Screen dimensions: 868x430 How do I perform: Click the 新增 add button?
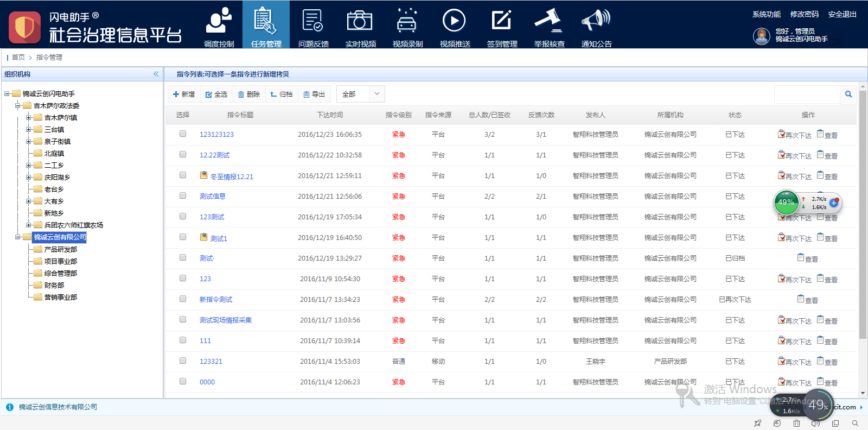click(x=184, y=94)
